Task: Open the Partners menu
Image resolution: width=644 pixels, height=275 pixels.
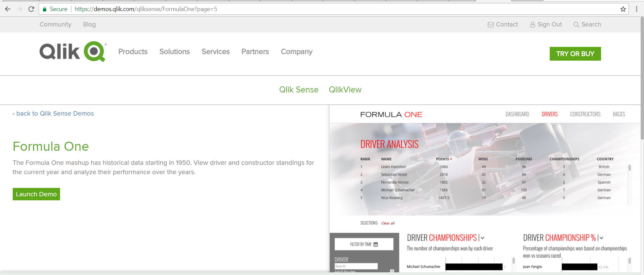Action: 255,52
